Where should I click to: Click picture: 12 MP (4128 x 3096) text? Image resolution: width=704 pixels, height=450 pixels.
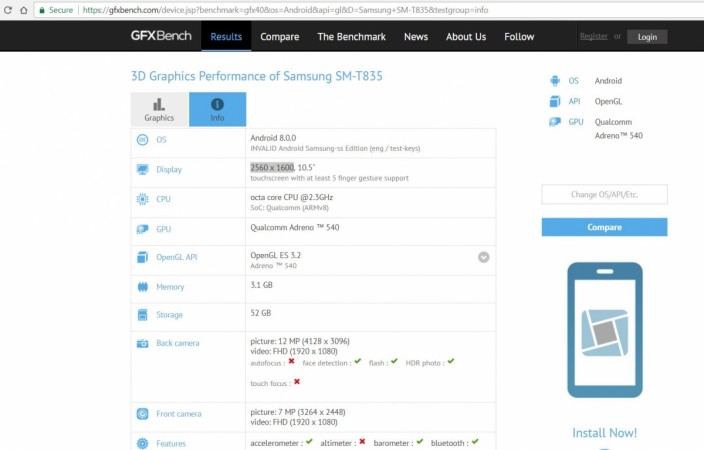pos(300,341)
